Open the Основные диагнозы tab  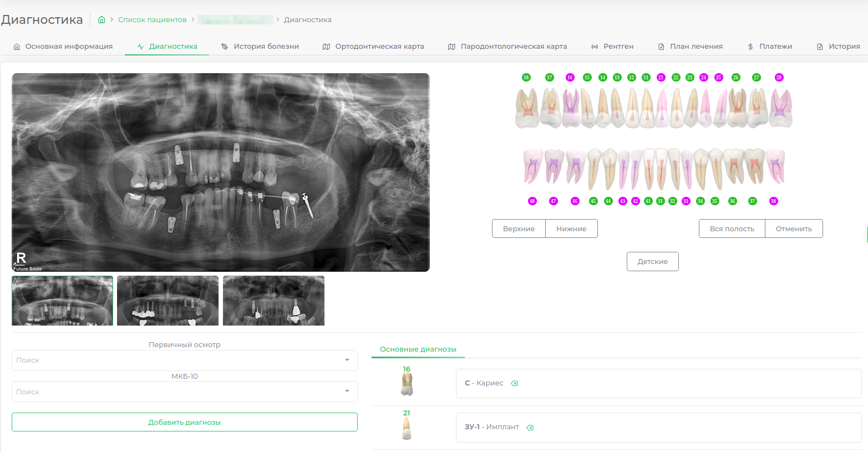point(418,349)
